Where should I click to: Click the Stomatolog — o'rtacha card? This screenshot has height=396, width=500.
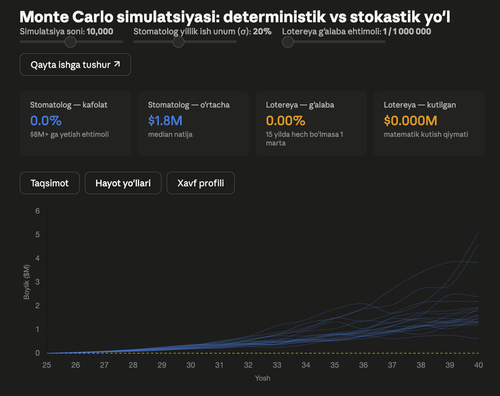pos(193,124)
